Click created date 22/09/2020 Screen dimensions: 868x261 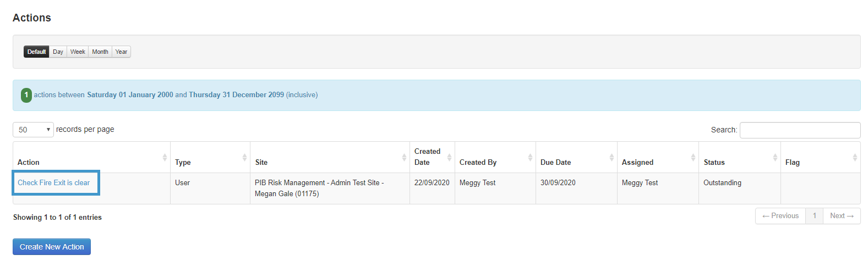pos(432,183)
